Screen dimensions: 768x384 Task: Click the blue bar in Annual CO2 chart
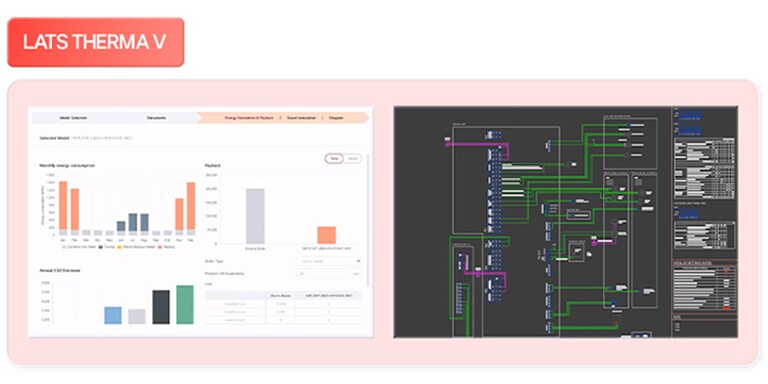(113, 315)
